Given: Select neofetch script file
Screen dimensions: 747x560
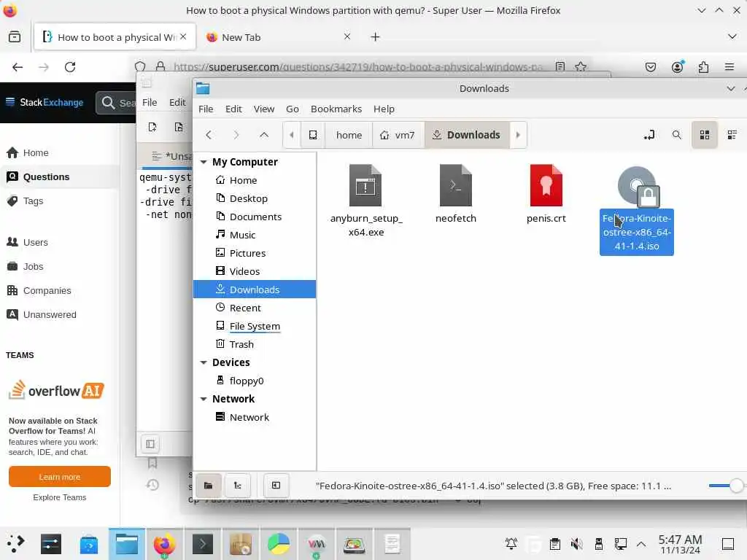Looking at the screenshot, I should pos(456,194).
